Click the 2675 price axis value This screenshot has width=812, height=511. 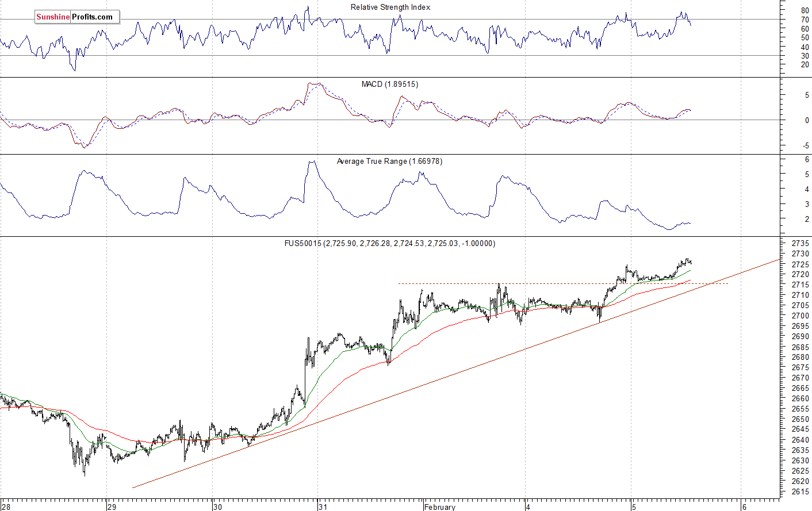(800, 367)
